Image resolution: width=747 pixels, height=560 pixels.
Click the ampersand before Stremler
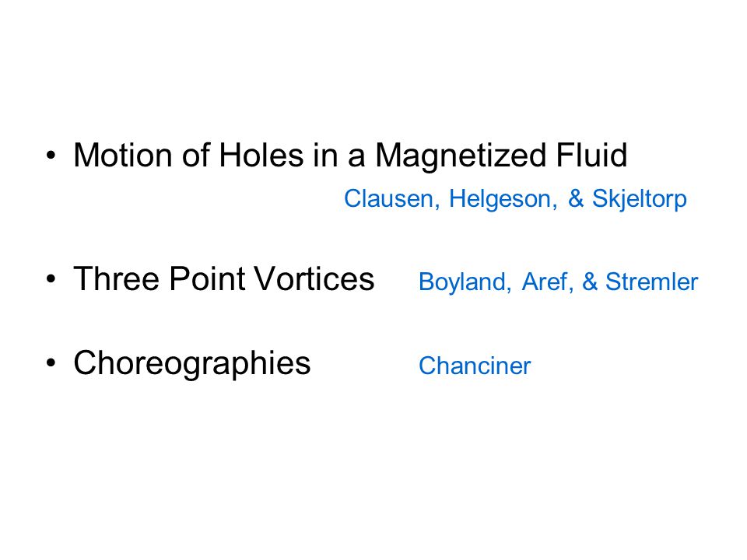point(590,282)
